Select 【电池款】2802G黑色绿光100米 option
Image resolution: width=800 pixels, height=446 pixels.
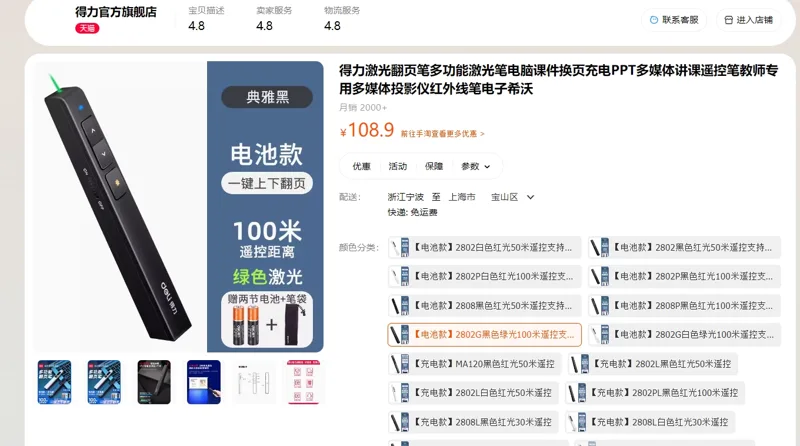point(484,335)
